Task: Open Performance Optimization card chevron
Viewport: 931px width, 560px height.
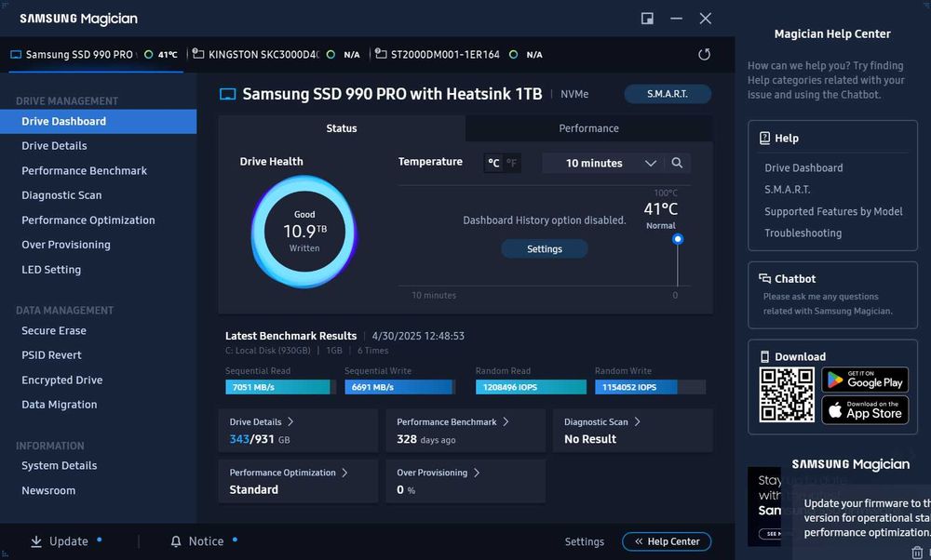Action: click(x=344, y=473)
